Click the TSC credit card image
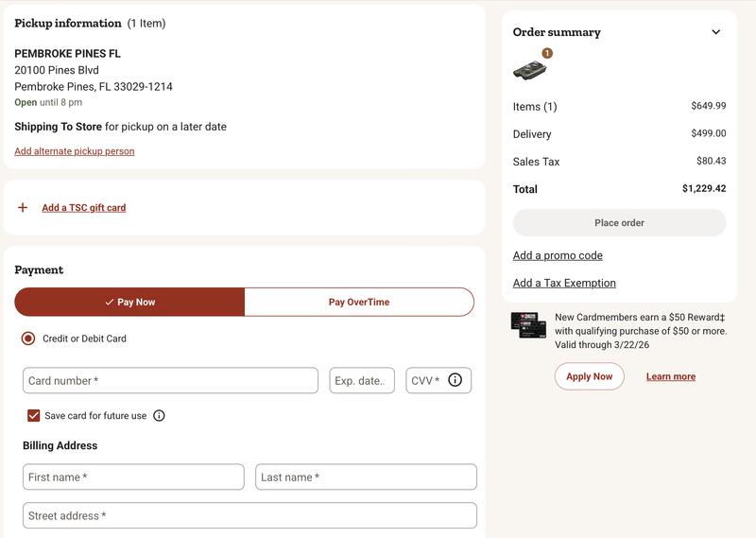The image size is (756, 538). [x=528, y=325]
